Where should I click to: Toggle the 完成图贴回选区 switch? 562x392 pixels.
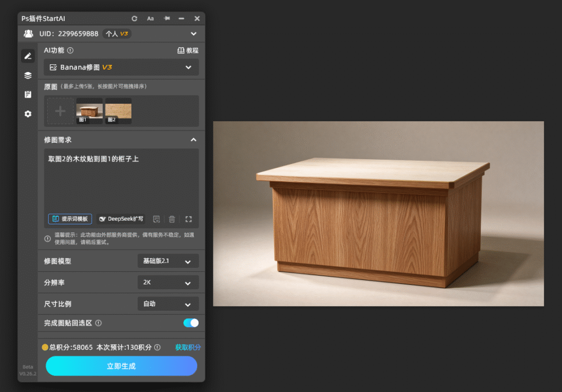pyautogui.click(x=191, y=323)
